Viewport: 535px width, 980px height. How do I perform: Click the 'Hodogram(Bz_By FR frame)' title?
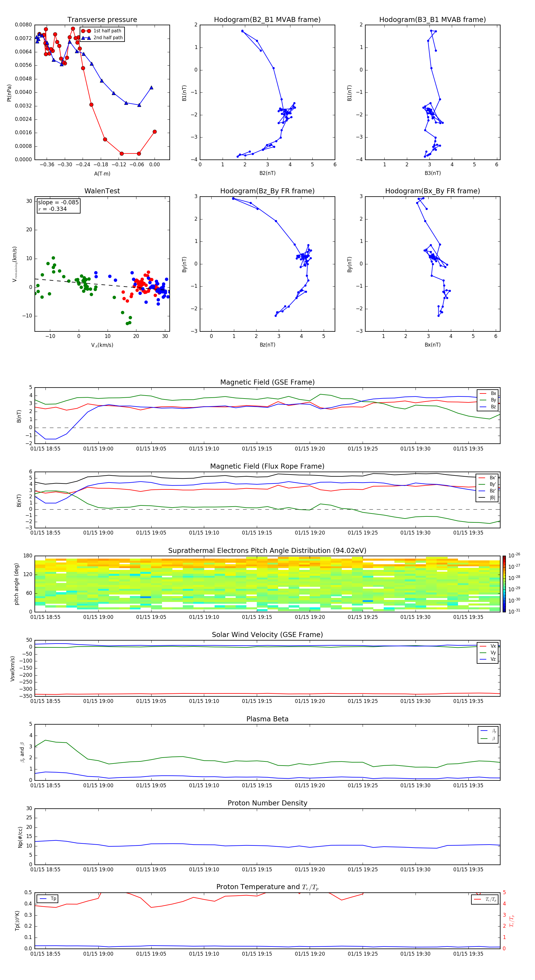pyautogui.click(x=267, y=191)
